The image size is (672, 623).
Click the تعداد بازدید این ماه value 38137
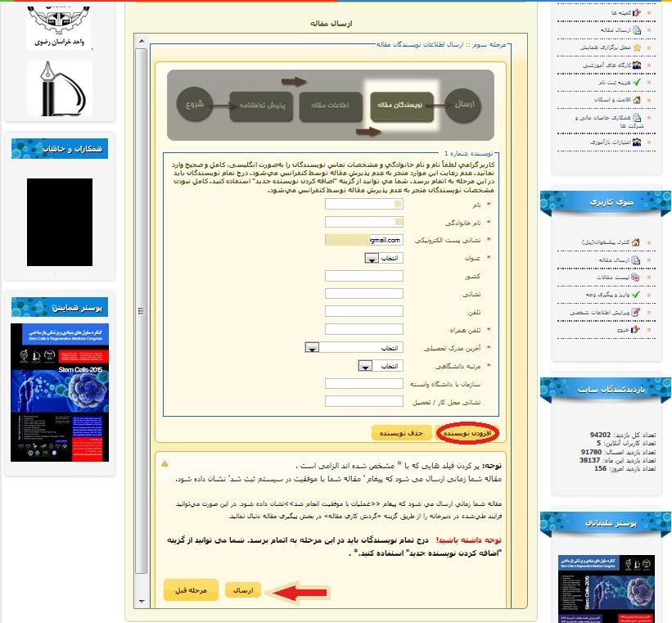(x=589, y=460)
